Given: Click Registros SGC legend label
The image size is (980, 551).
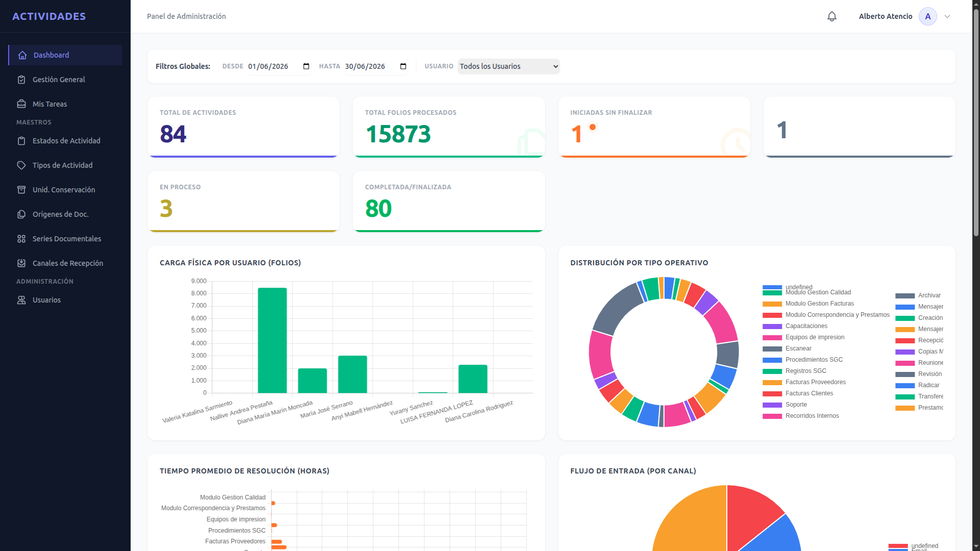Looking at the screenshot, I should (805, 371).
